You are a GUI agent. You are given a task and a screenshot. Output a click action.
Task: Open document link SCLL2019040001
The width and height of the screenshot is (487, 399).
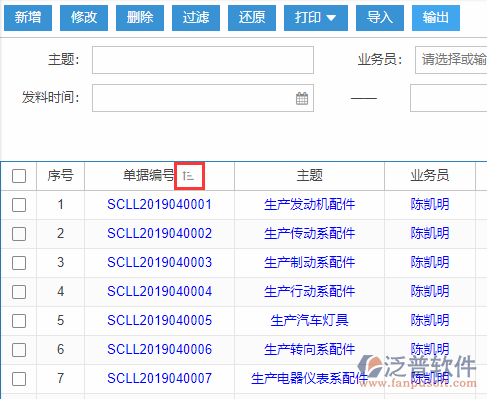[x=159, y=204]
